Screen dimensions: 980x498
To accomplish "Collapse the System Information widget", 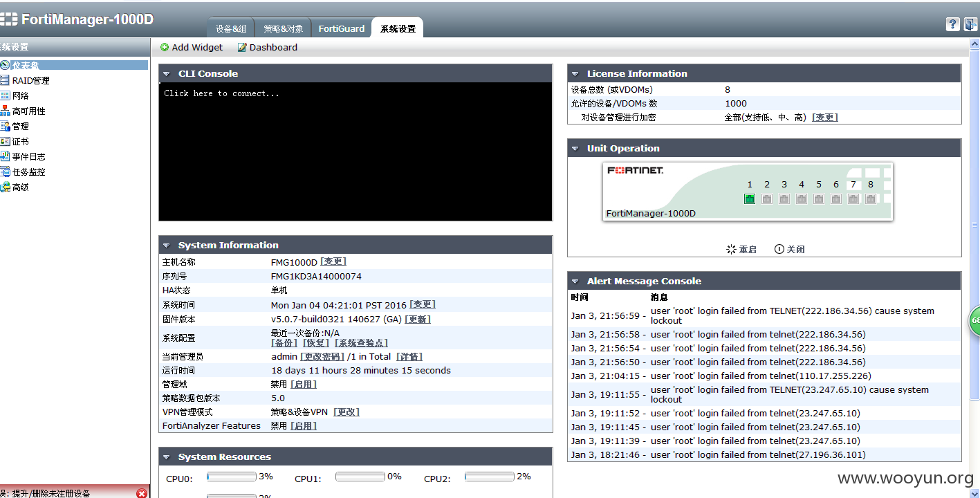I will 167,246.
